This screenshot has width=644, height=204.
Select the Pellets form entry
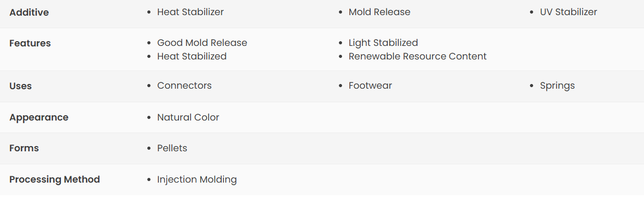tap(172, 148)
